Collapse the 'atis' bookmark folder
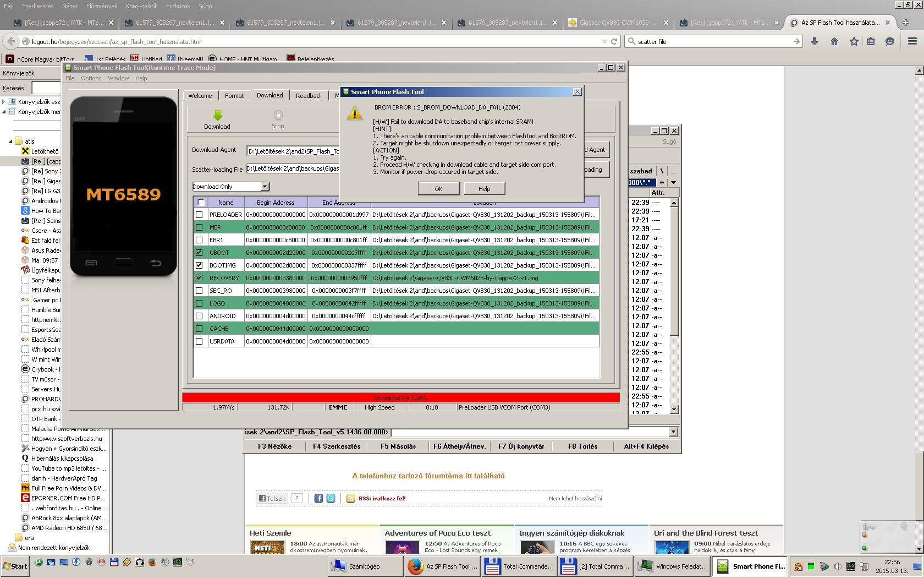Viewport: 924px width, 578px height. pos(10,141)
